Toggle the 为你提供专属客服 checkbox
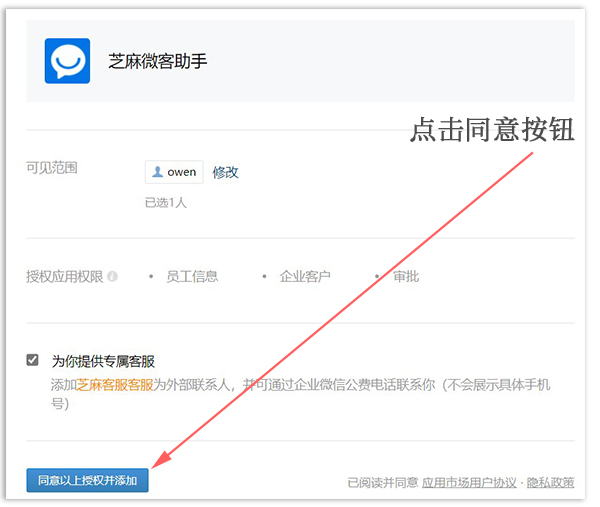This screenshot has width=600, height=507. (33, 360)
